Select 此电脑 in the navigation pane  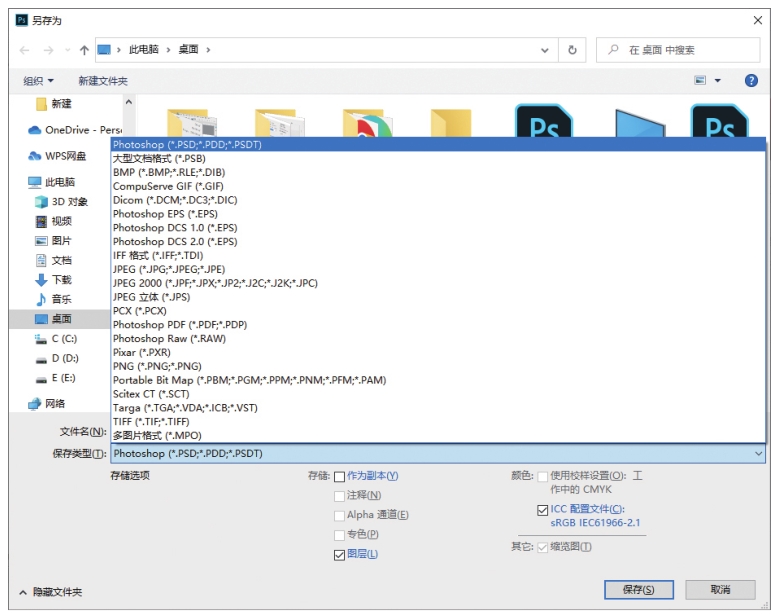coord(51,182)
